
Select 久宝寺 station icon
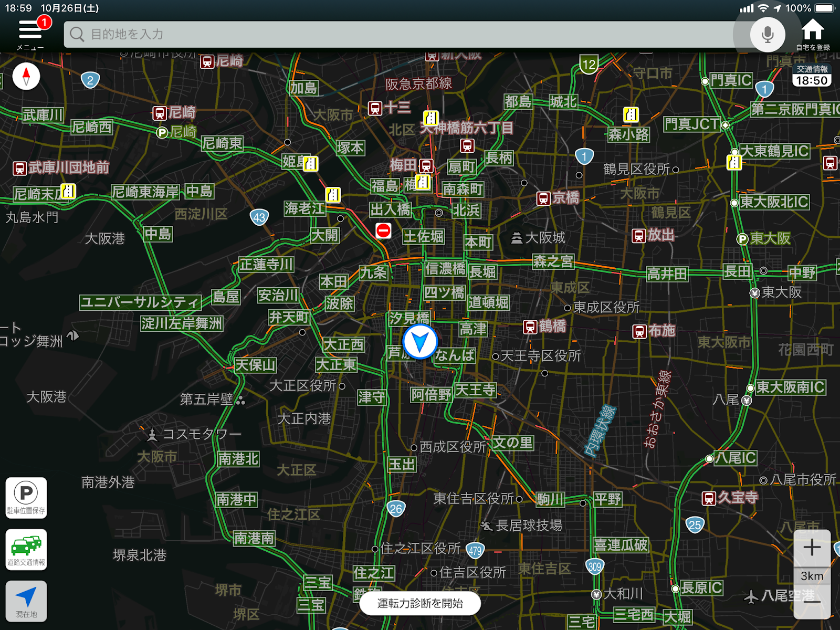pyautogui.click(x=709, y=498)
